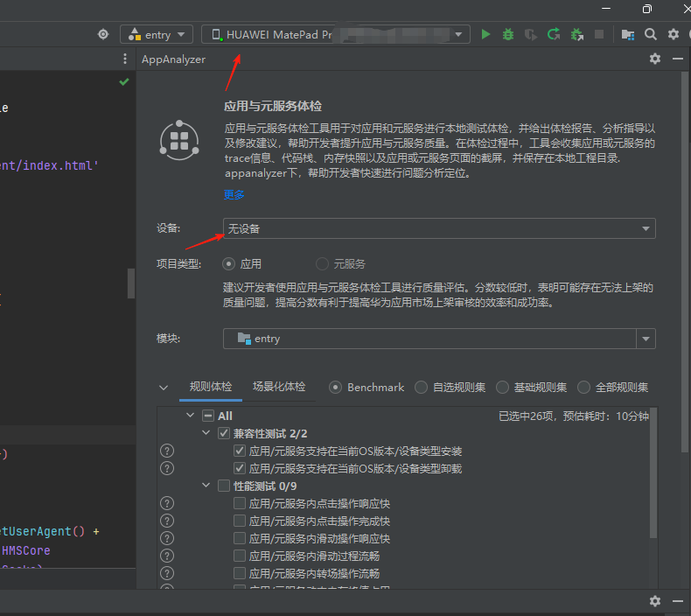
Task: Open bottom panel settings gear
Action: point(655,600)
